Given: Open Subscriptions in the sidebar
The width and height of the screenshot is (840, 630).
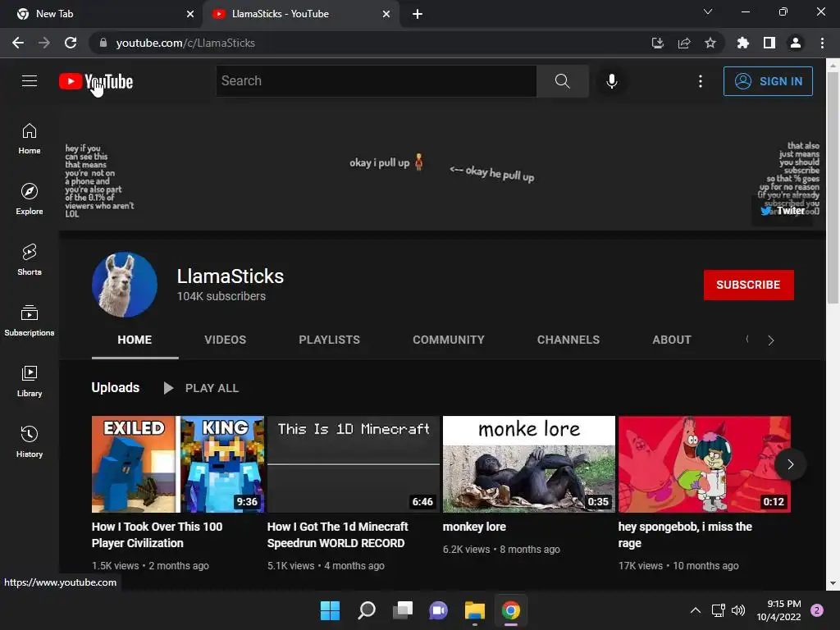Looking at the screenshot, I should coord(30,321).
